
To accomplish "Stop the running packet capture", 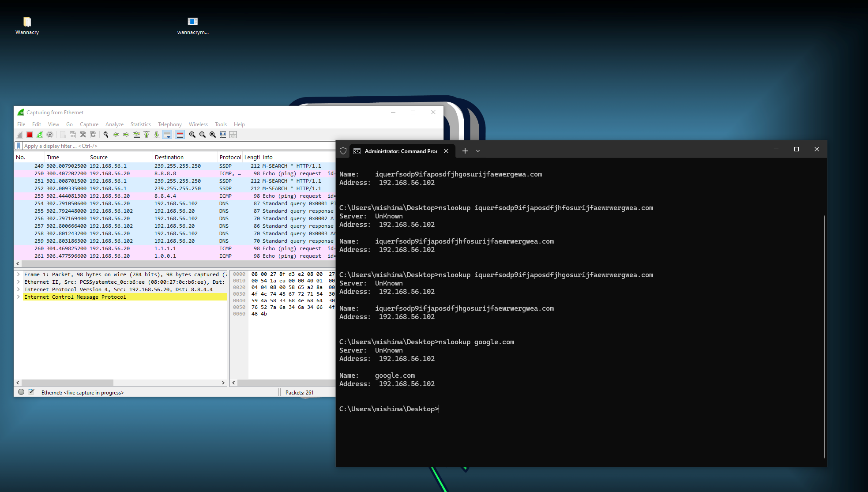I will click(30, 135).
